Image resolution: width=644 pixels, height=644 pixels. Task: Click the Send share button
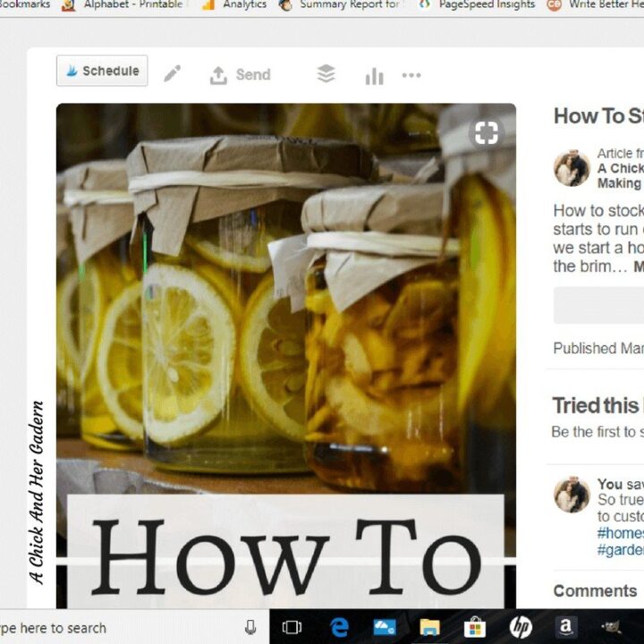coord(241,75)
